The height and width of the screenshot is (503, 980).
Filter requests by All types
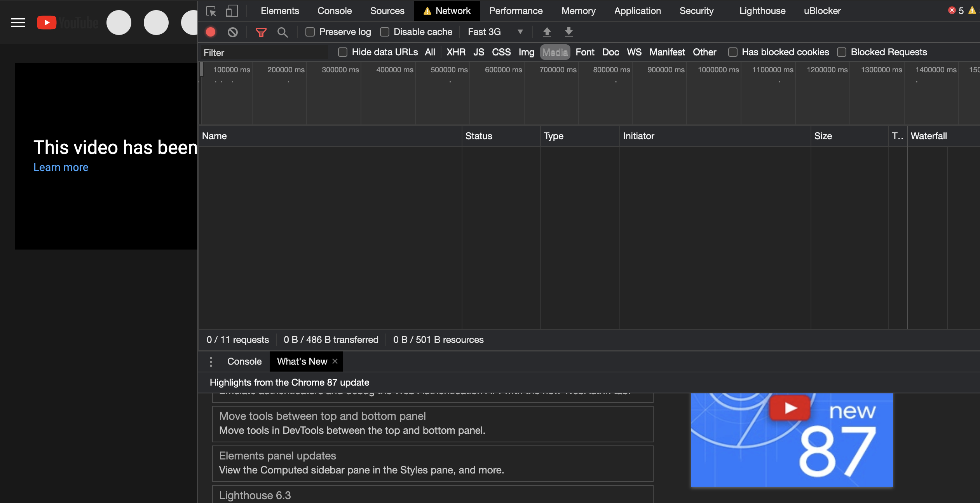pos(430,52)
